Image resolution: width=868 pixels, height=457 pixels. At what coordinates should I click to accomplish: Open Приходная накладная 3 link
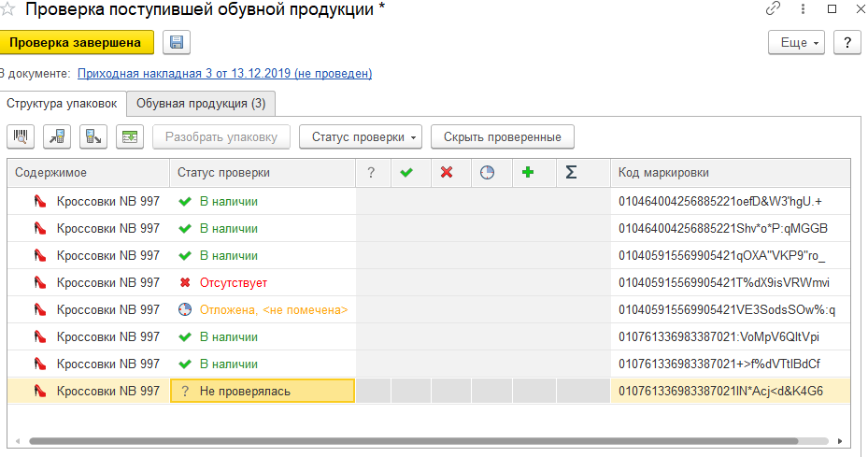[225, 74]
